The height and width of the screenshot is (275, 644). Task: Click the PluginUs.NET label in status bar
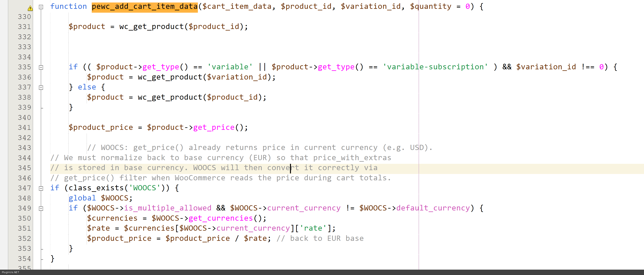coord(10,272)
